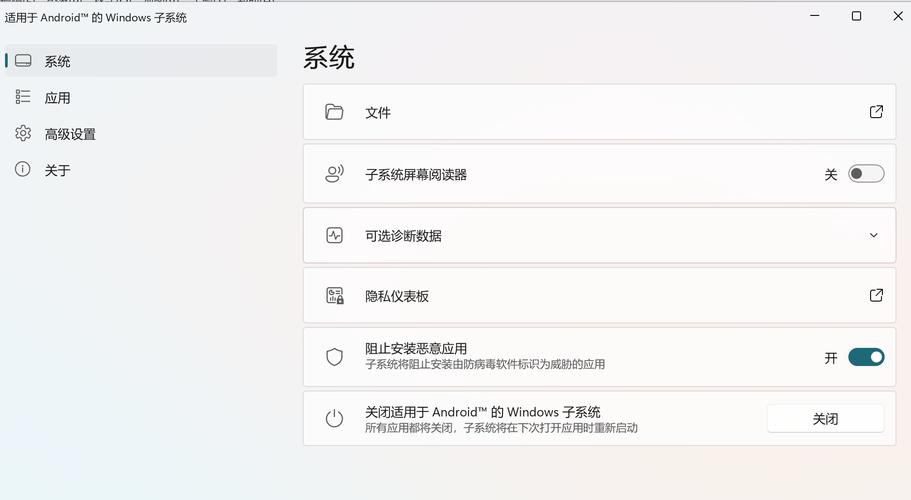Screen dimensions: 911x500
Task: Turn off the 阻止安装恶意应用 toggle
Action: coord(866,357)
